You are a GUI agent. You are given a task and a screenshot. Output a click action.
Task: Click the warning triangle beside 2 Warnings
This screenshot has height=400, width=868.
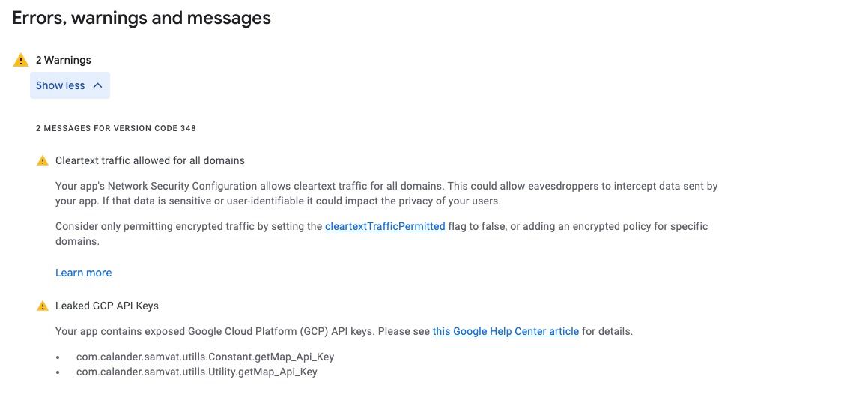[20, 60]
